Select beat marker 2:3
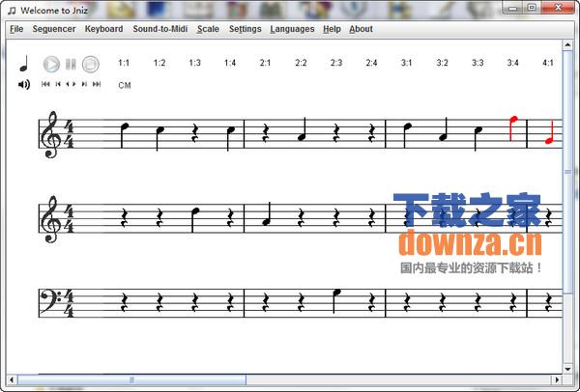 click(336, 63)
